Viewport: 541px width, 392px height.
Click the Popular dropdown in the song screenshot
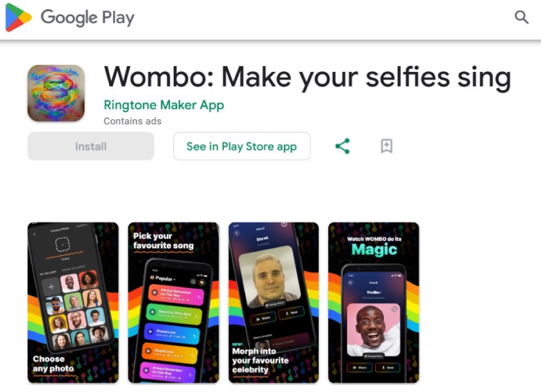[163, 278]
